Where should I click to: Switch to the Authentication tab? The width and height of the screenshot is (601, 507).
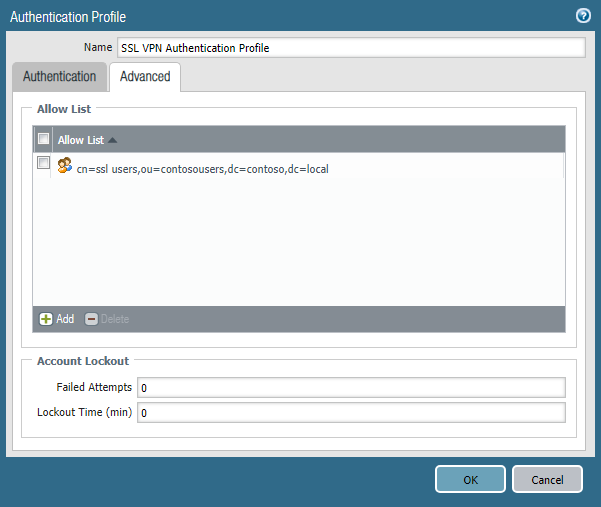coord(59,77)
